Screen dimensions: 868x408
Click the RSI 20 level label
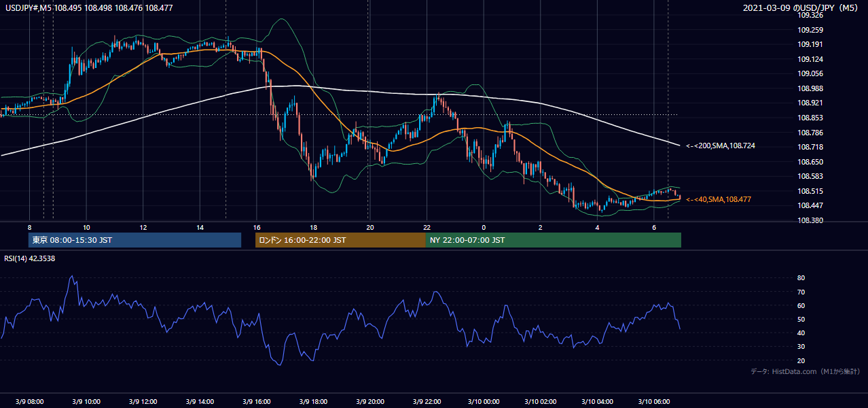pyautogui.click(x=801, y=360)
